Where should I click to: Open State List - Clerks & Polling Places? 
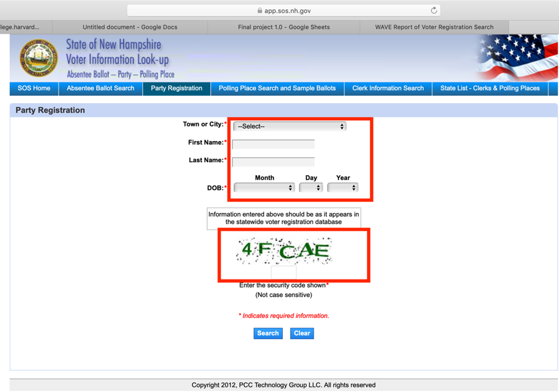tap(490, 88)
